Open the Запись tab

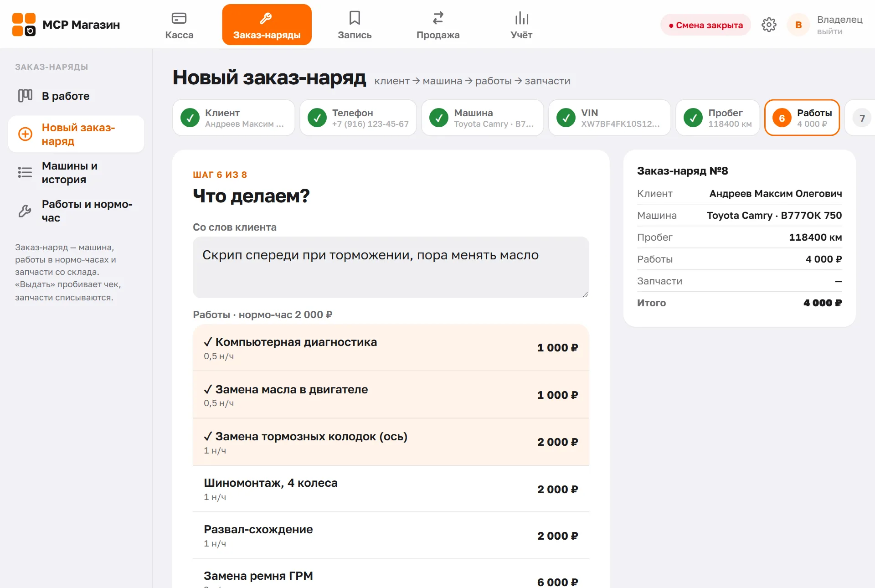(355, 25)
